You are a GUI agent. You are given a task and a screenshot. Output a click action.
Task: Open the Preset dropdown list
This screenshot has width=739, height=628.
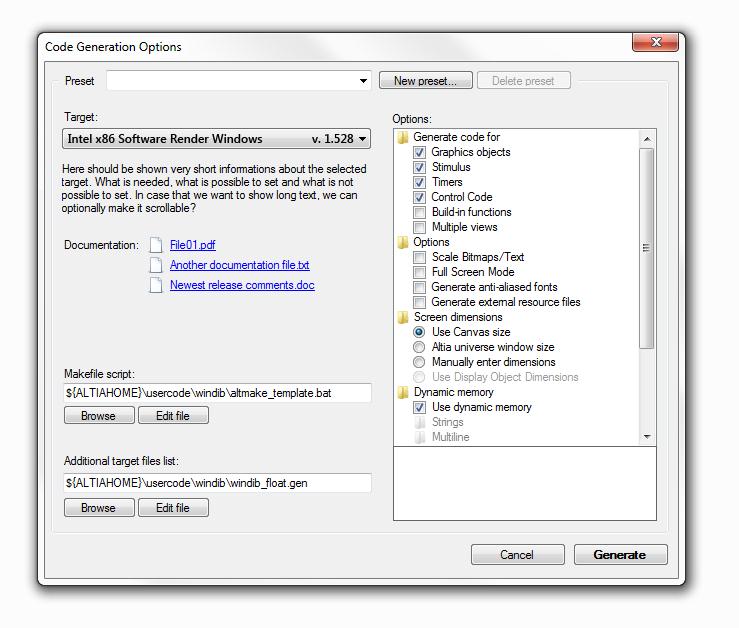pos(363,81)
